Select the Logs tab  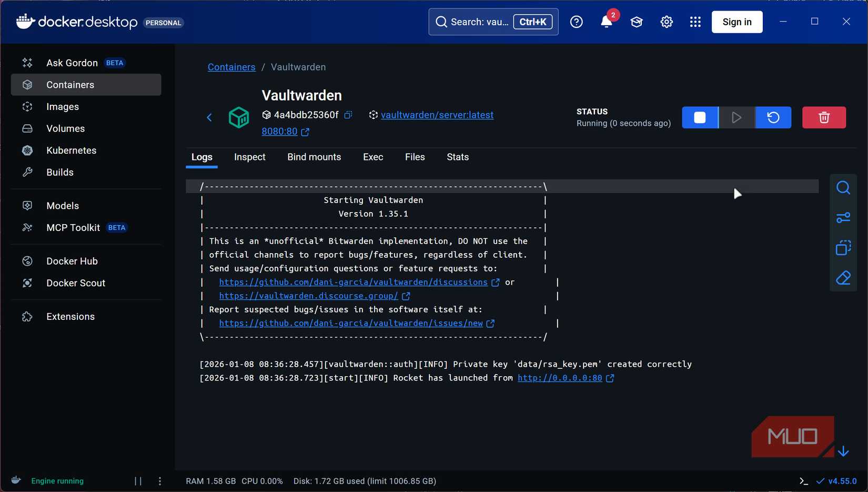coord(202,157)
